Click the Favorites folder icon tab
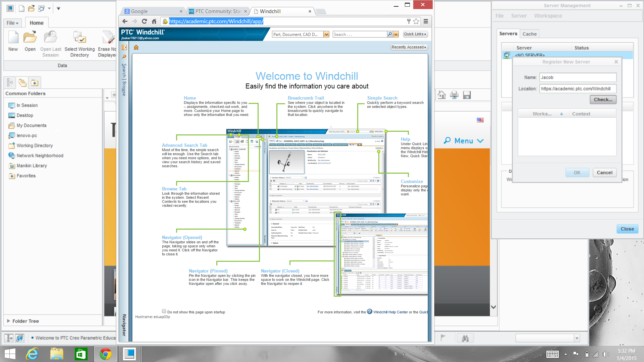644x362 pixels. pos(35,82)
